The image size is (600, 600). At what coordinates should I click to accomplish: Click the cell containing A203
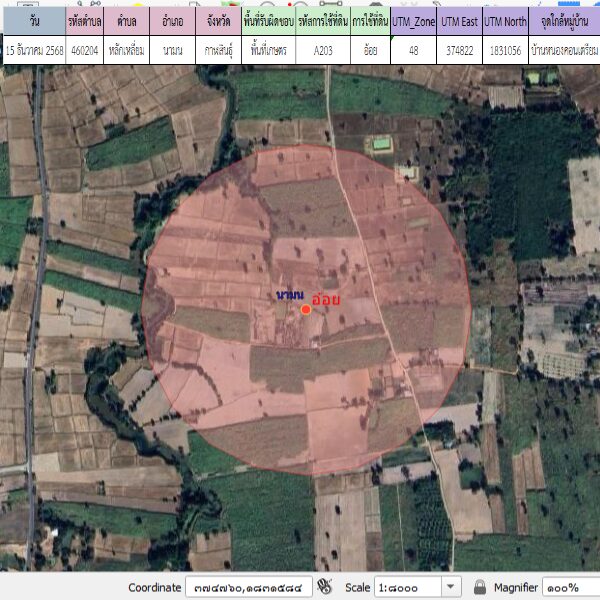pyautogui.click(x=323, y=48)
